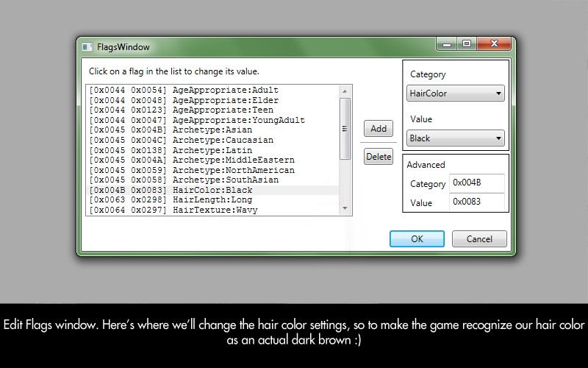Select the Archetype:MiddleEastern flag
Screen dimensions: 588x368
[x=212, y=160]
